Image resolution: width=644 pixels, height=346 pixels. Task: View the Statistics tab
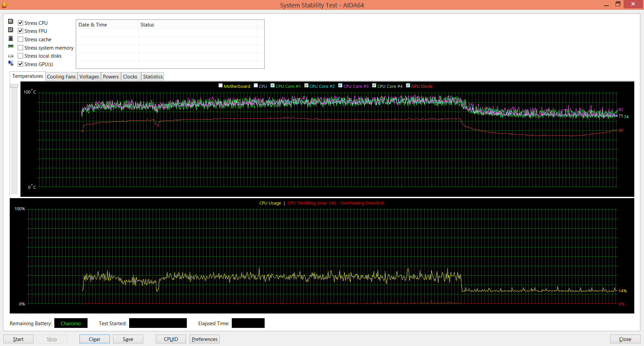point(153,77)
